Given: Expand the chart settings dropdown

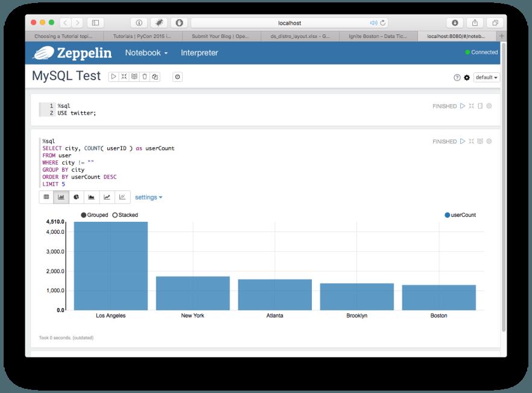Looking at the screenshot, I should tap(148, 197).
